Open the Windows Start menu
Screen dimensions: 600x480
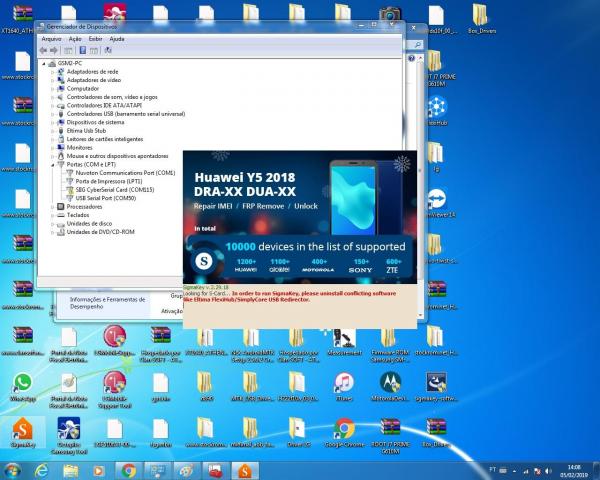[x=12, y=471]
